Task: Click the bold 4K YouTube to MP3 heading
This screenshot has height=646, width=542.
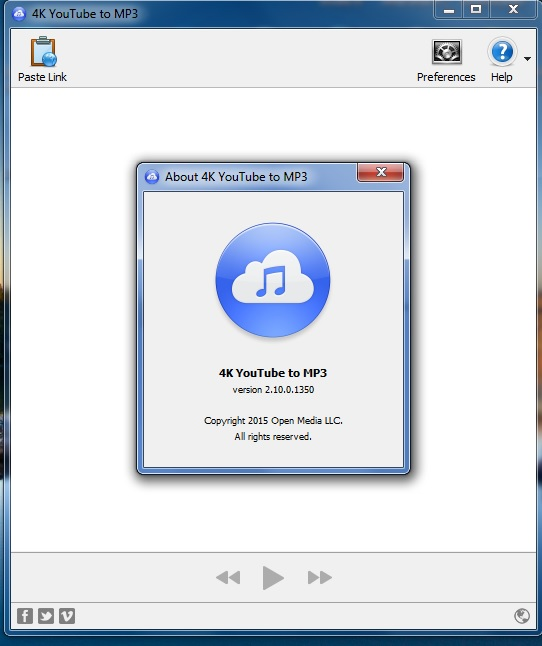Action: (273, 373)
